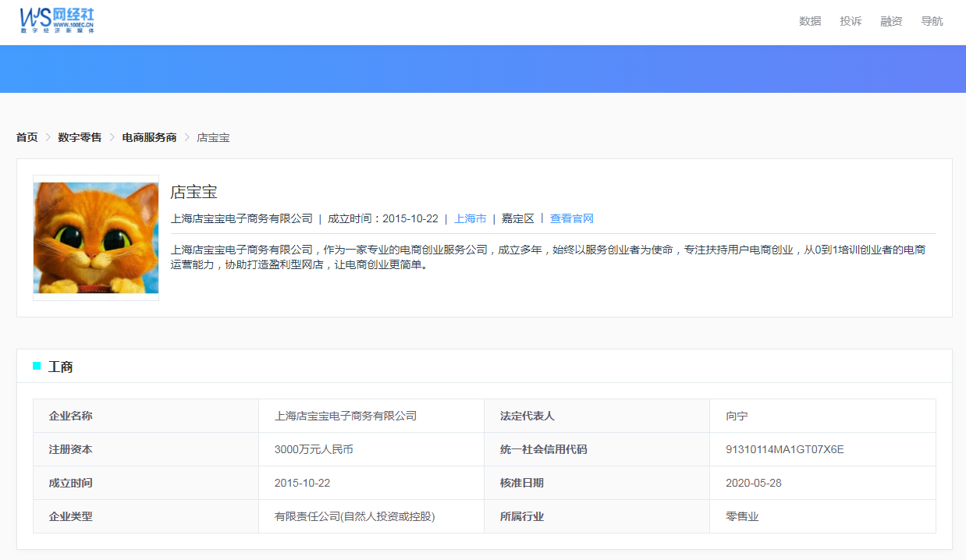
Task: Click approval date 2020-05-28
Action: [754, 483]
